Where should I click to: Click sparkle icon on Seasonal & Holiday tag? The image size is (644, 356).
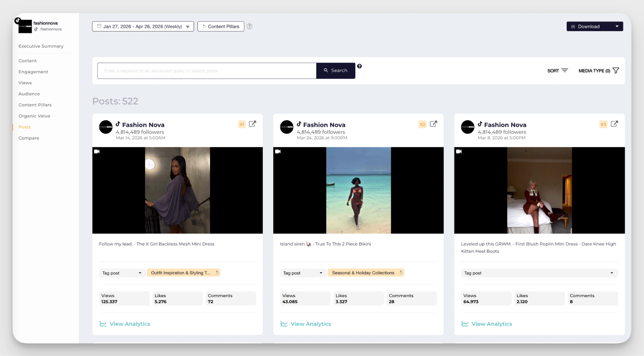(401, 273)
